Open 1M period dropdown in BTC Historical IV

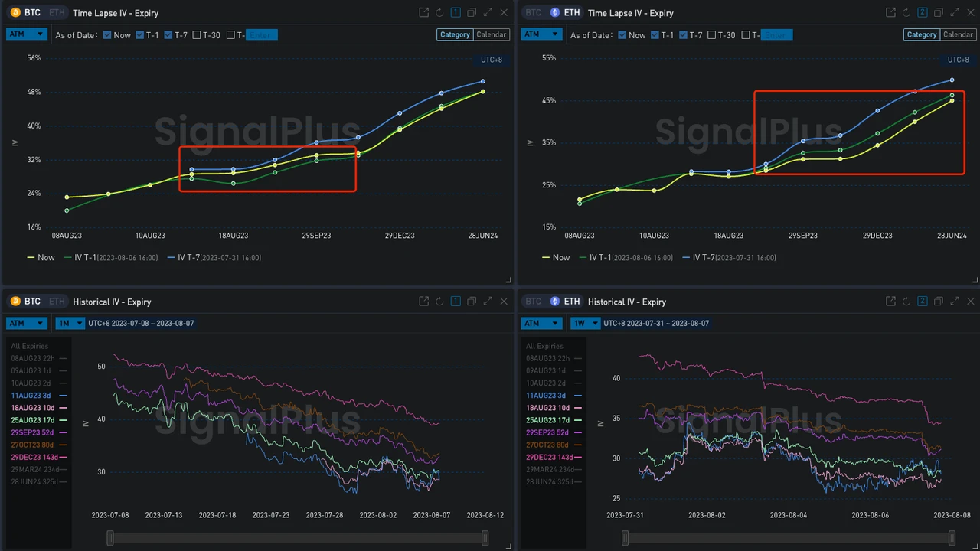coord(70,323)
